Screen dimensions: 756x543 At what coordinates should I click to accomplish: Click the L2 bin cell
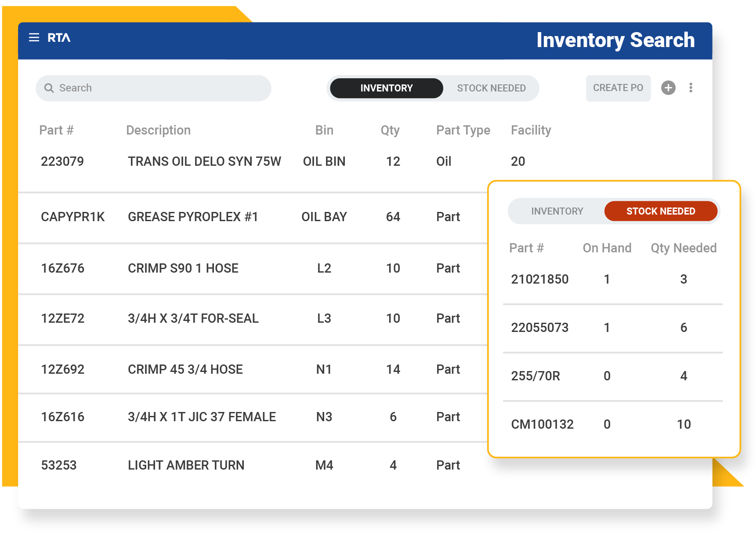(x=324, y=268)
